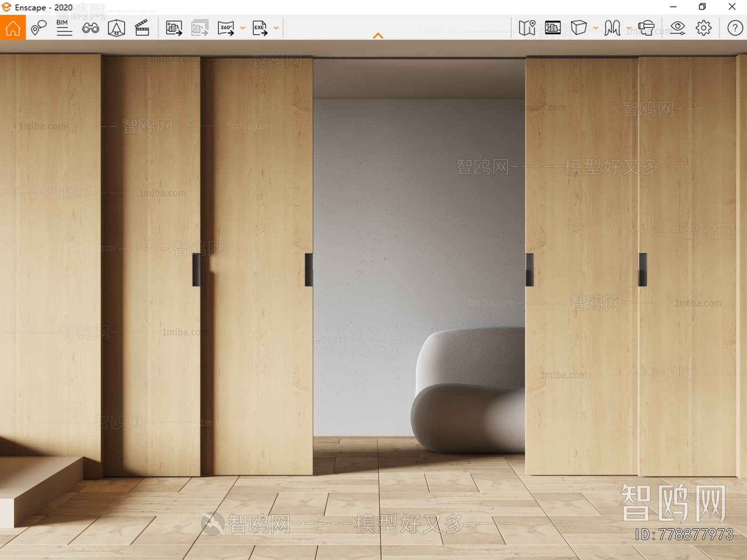The image size is (747, 560).
Task: Expand the navigation mode dropdown arrow
Action: pos(629,28)
